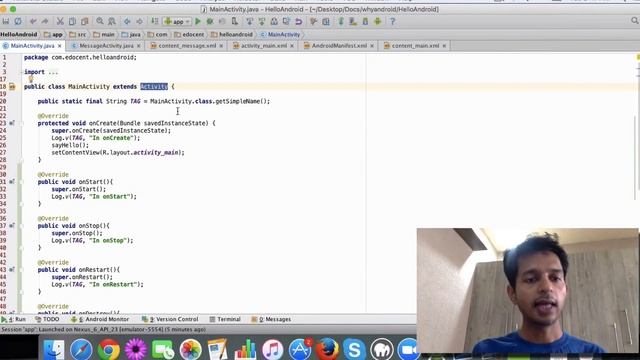This screenshot has width=640, height=360.
Task: Close the AndroidManifest.xml tab
Action: (x=372, y=46)
